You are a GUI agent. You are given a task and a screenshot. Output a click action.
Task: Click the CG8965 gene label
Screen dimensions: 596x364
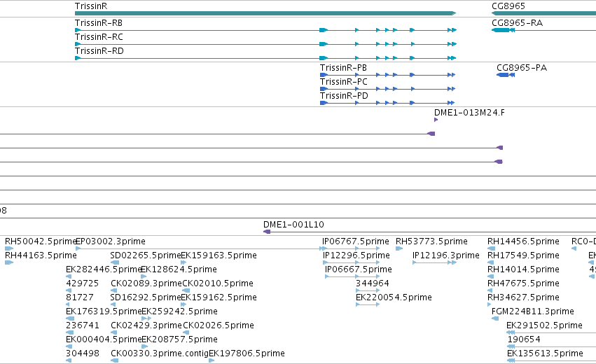(508, 6)
